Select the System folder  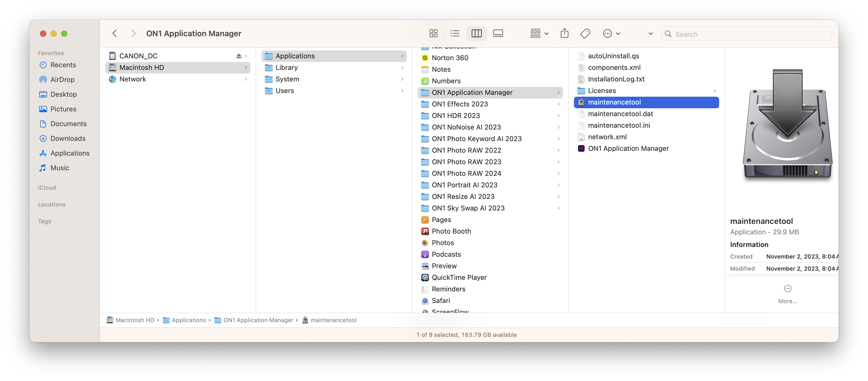[334, 79]
